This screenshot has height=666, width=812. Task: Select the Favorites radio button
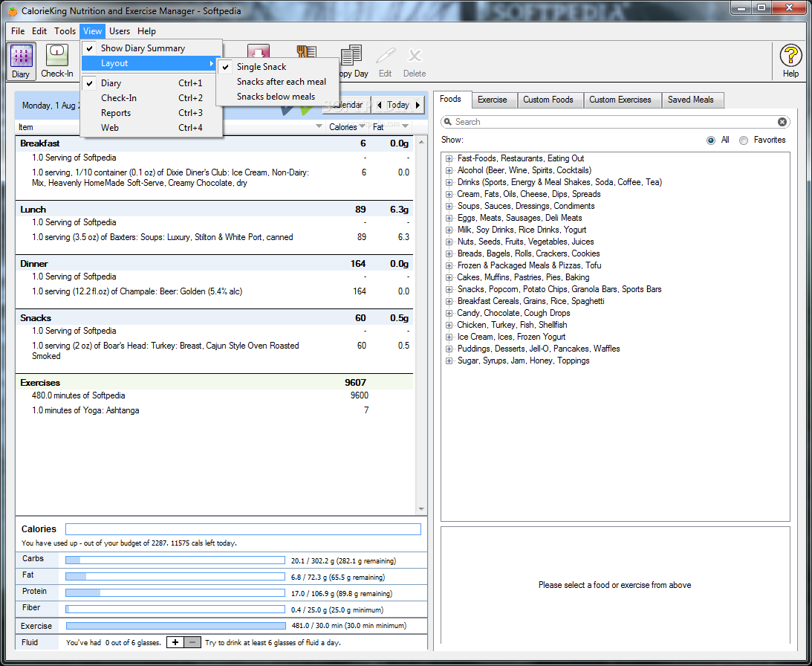pyautogui.click(x=744, y=140)
